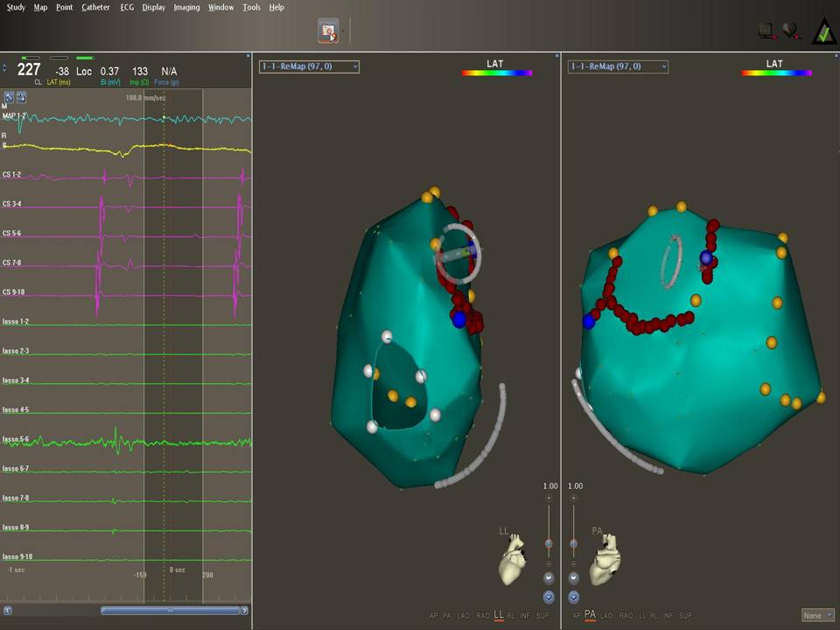
Task: Click zoom-in plus button on left map
Action: [x=549, y=498]
